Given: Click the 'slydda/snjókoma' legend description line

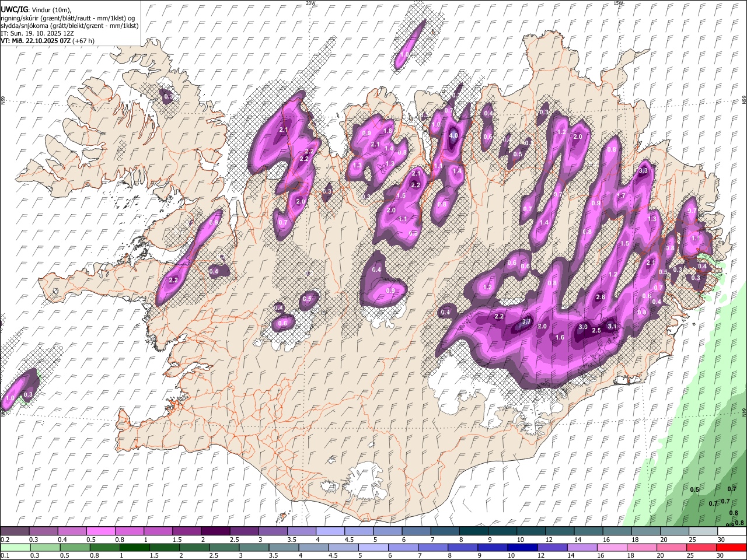Looking at the screenshot, I should [69, 26].
